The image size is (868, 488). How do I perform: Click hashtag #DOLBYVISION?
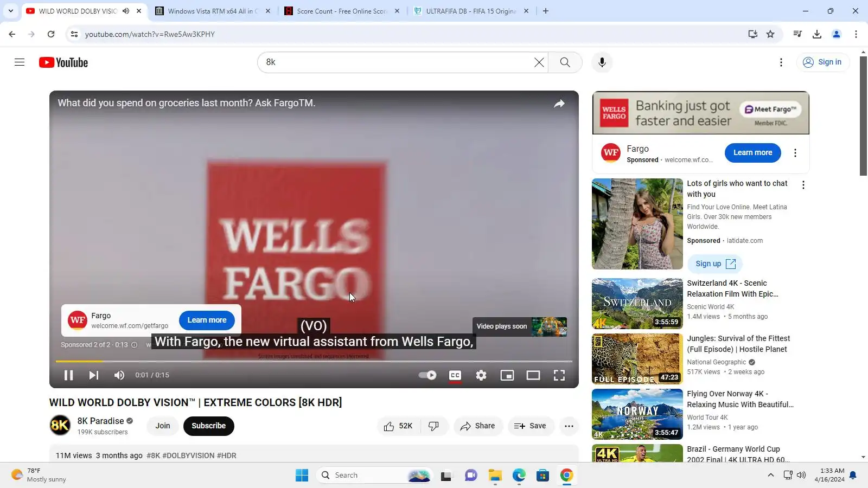[x=188, y=456]
